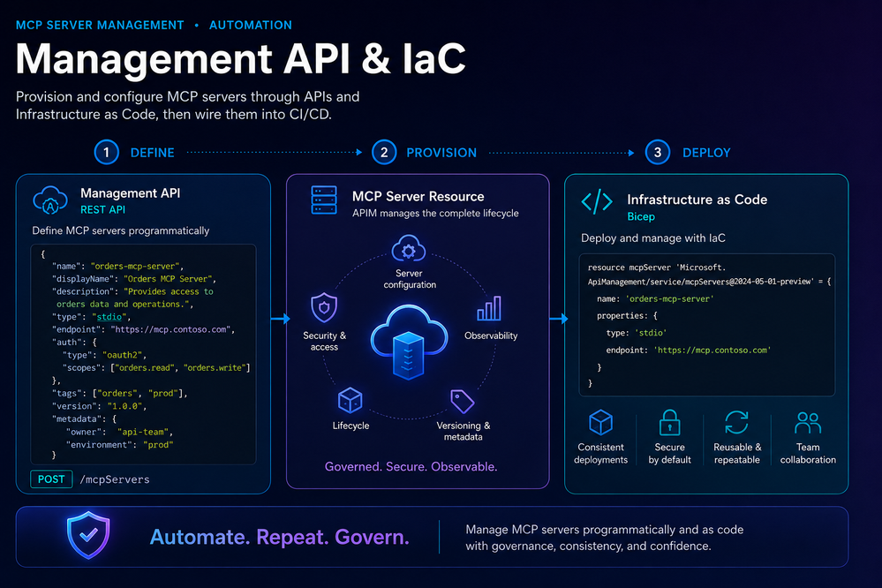
Task: Click the central cloud server icon
Action: point(409,342)
